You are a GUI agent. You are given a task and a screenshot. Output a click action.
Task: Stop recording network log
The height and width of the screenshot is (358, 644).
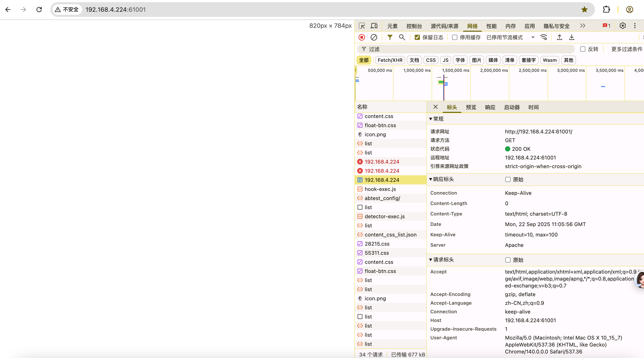coord(362,38)
